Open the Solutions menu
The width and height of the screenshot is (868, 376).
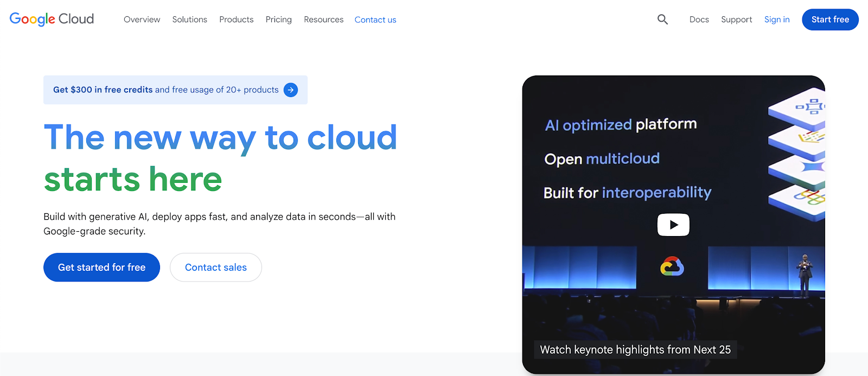pos(190,20)
